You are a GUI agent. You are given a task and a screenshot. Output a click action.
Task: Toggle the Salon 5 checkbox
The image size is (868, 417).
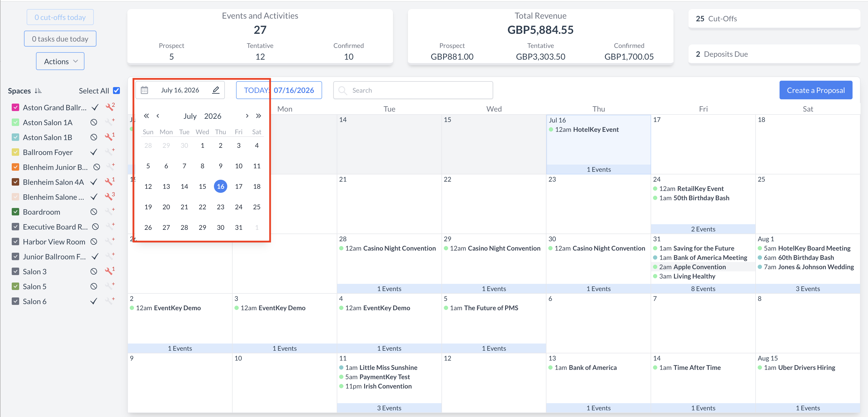tap(15, 286)
